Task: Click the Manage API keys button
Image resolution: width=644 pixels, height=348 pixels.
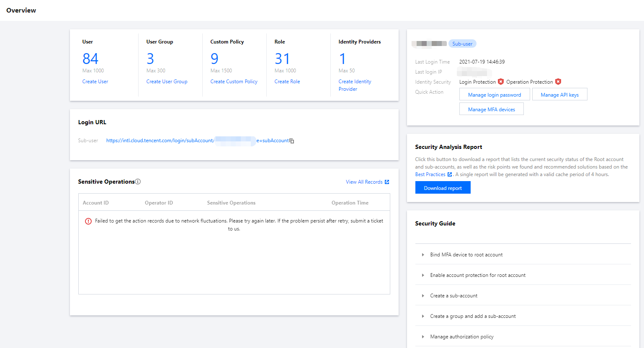Action: point(559,95)
